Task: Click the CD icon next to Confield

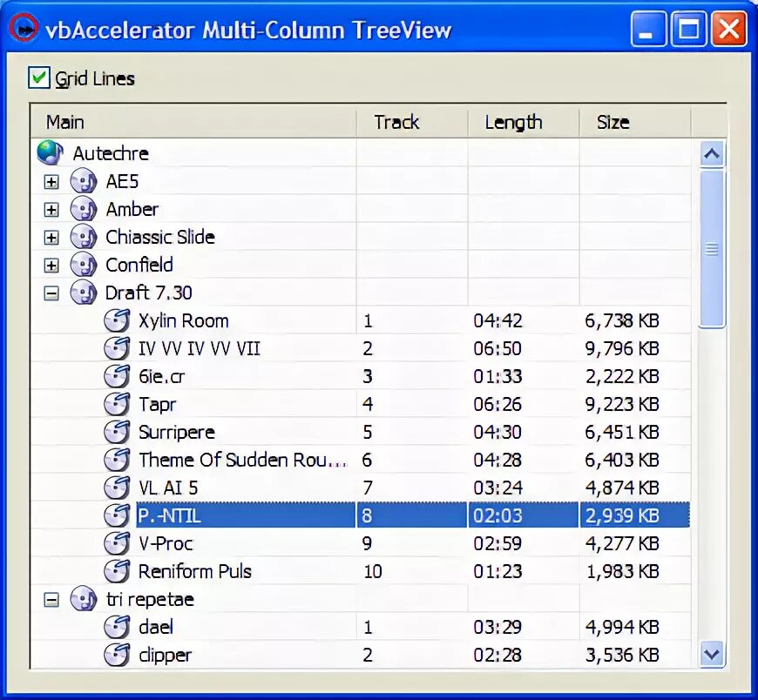Action: click(84, 265)
